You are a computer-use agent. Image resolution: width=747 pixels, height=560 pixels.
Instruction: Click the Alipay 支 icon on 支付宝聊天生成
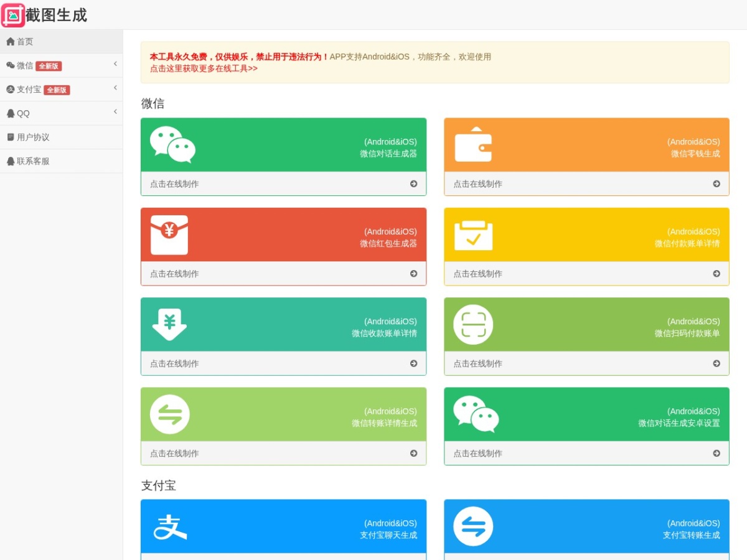point(170,526)
